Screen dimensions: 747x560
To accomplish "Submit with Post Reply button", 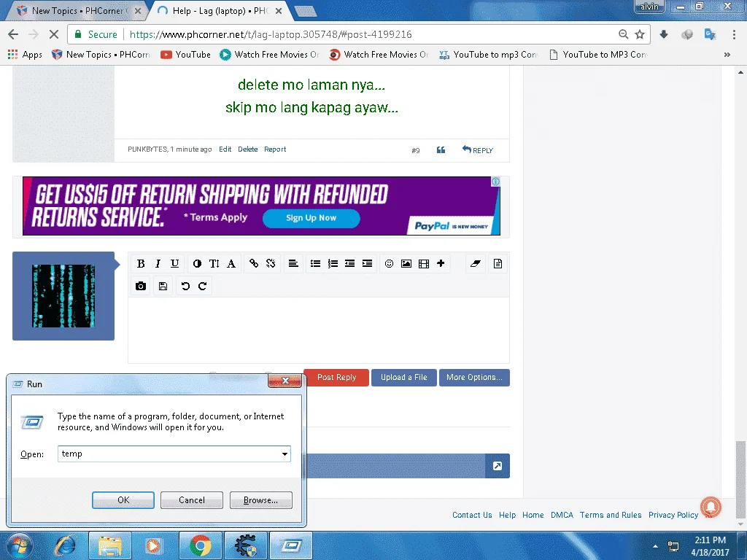I will point(336,377).
